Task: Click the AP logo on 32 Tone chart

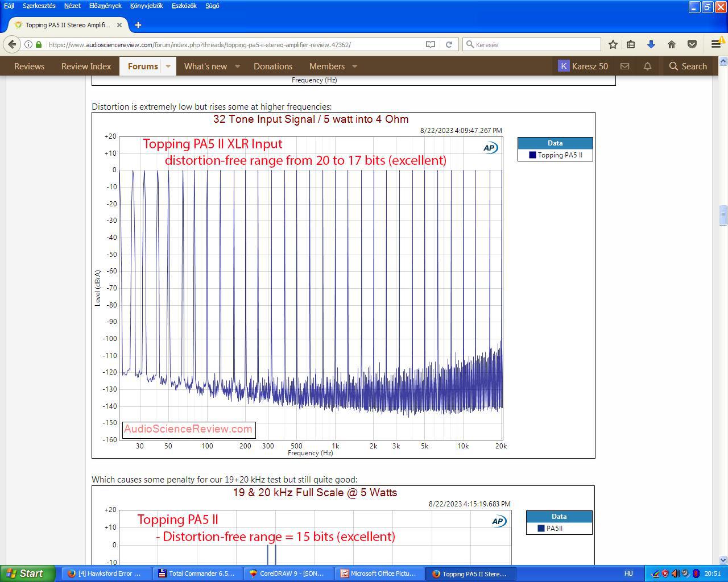Action: coord(490,148)
